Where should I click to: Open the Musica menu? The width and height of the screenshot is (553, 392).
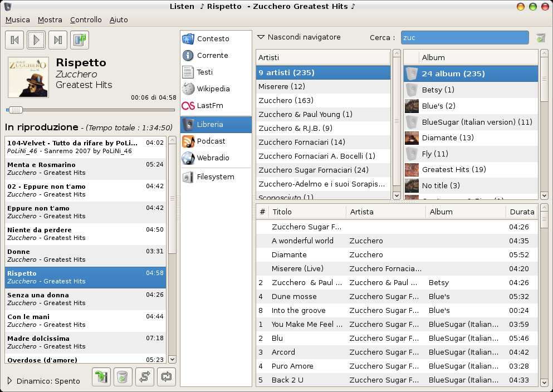click(18, 19)
